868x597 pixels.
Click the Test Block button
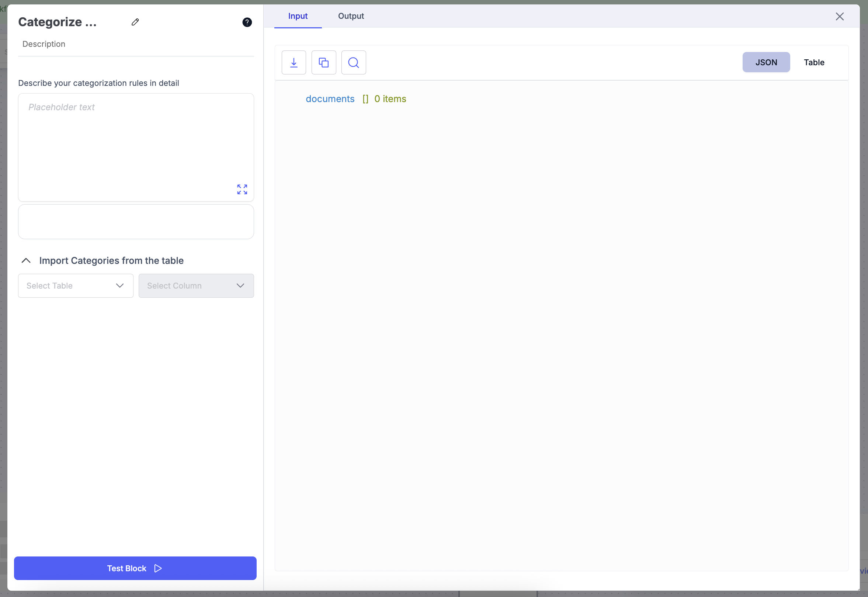(x=126, y=568)
